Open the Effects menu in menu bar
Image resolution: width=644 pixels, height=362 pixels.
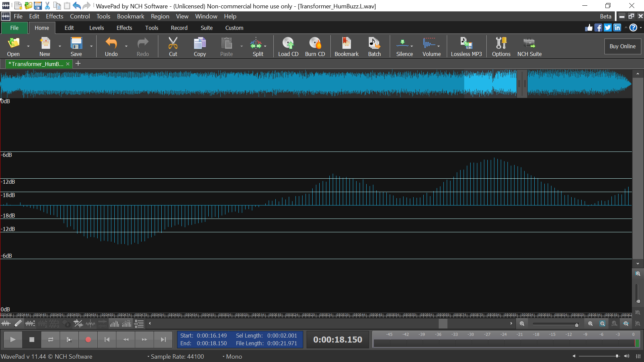(54, 16)
